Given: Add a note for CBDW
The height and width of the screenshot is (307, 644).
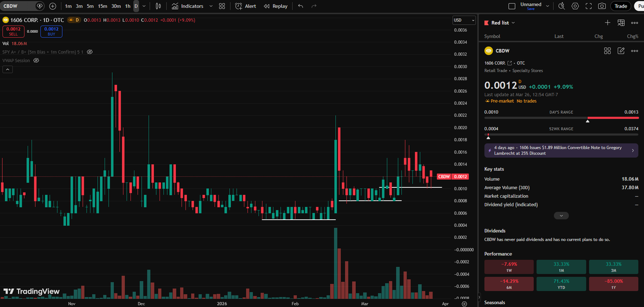Looking at the screenshot, I should (621, 51).
